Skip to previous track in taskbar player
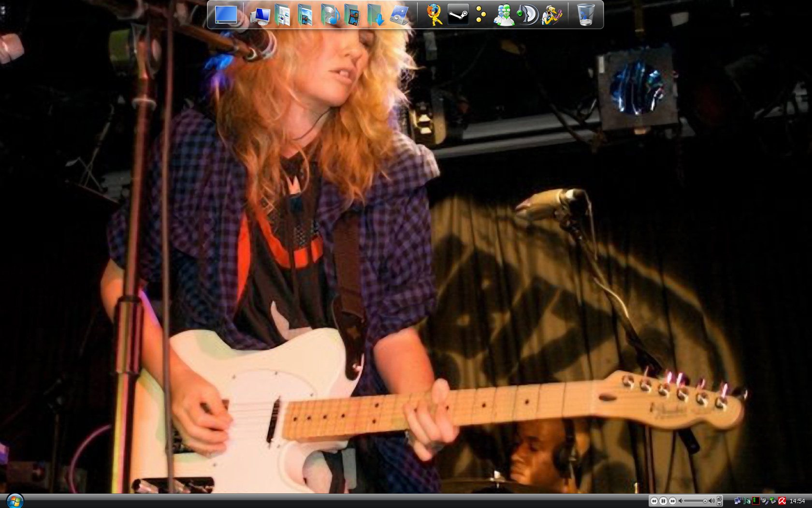 [x=654, y=501]
